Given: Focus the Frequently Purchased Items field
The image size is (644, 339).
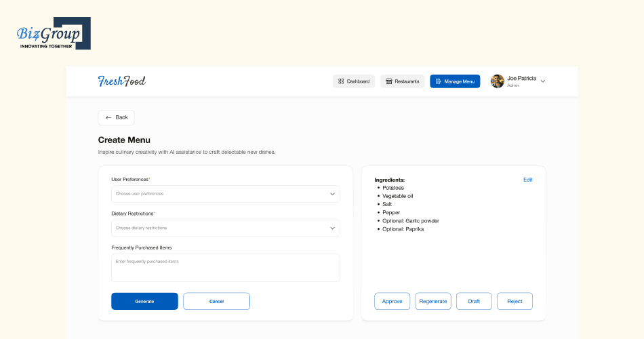Looking at the screenshot, I should point(226,268).
